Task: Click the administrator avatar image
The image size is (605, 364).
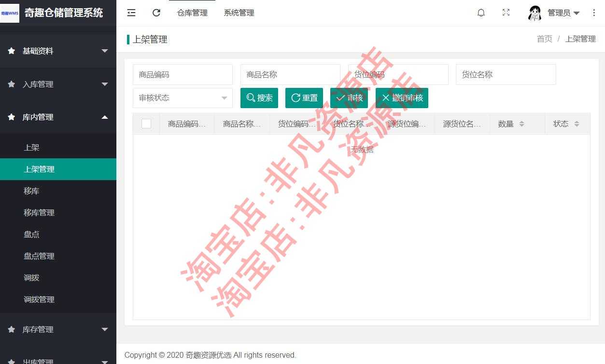Action: (x=535, y=13)
